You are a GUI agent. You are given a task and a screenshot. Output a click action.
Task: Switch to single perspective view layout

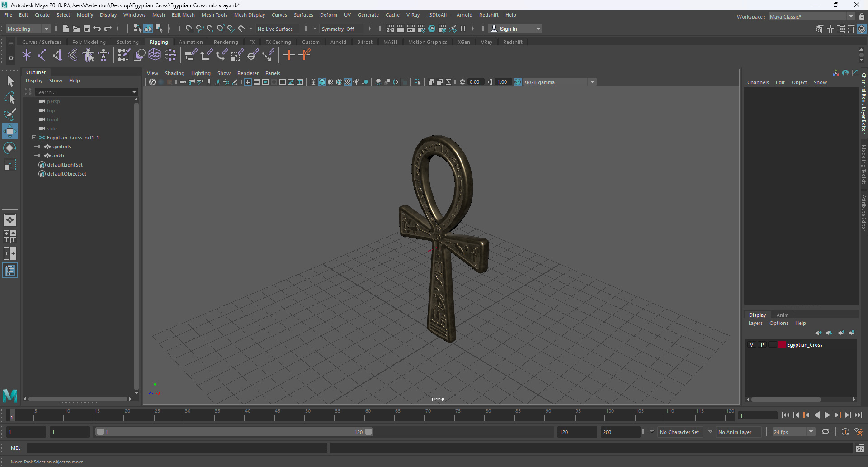point(10,220)
